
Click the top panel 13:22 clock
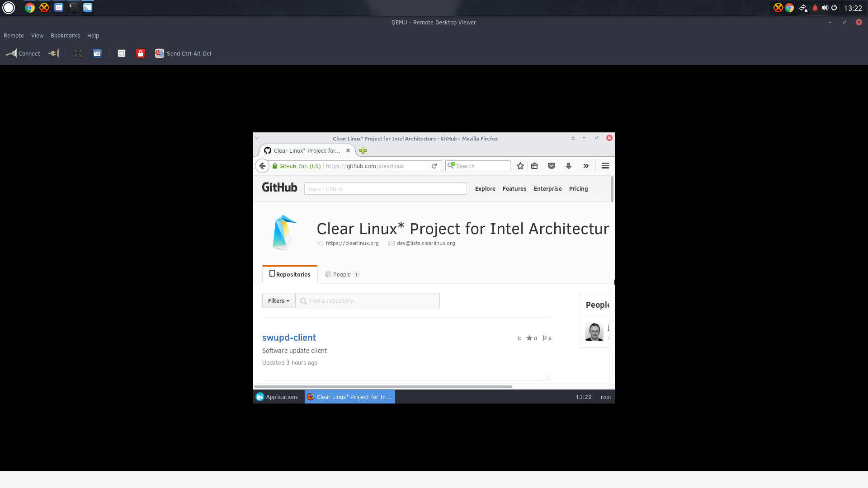(x=853, y=8)
